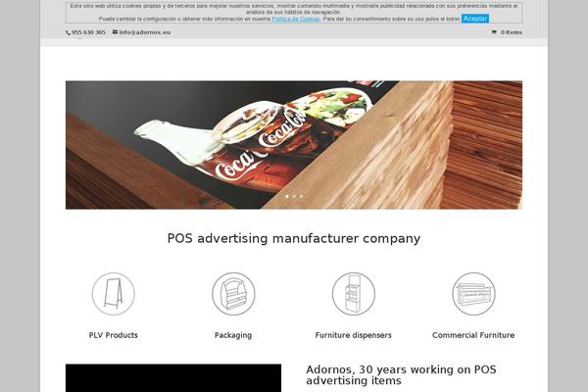Jump to the third slide dot

click(301, 196)
